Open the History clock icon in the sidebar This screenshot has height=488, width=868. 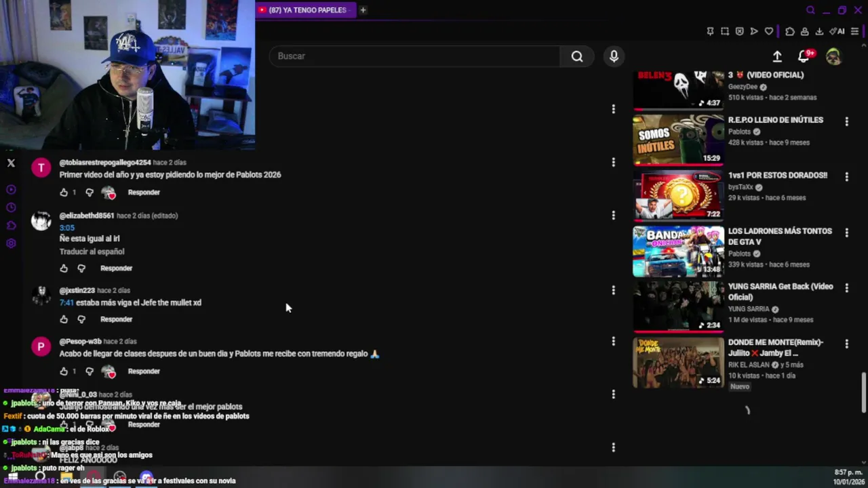(11, 207)
